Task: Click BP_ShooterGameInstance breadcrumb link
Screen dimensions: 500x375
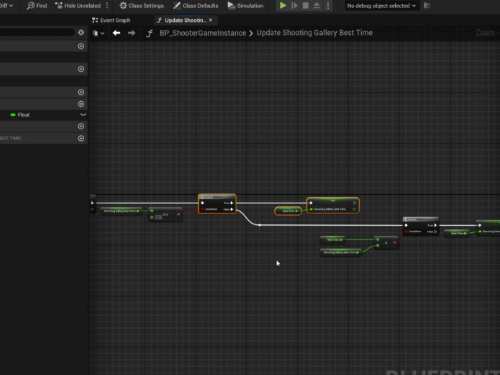Action: (x=203, y=33)
